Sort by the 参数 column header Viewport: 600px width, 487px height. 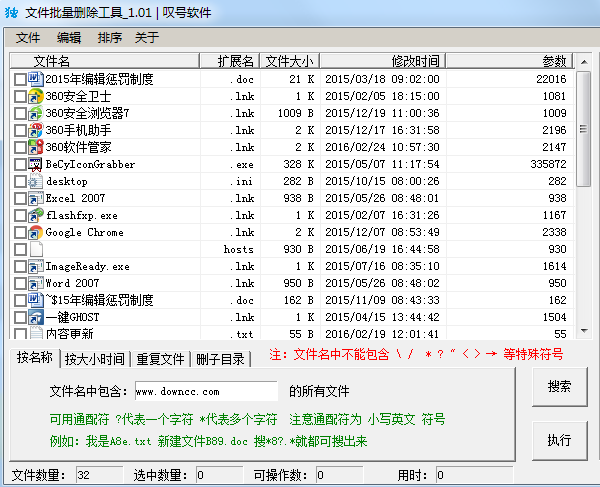point(509,61)
